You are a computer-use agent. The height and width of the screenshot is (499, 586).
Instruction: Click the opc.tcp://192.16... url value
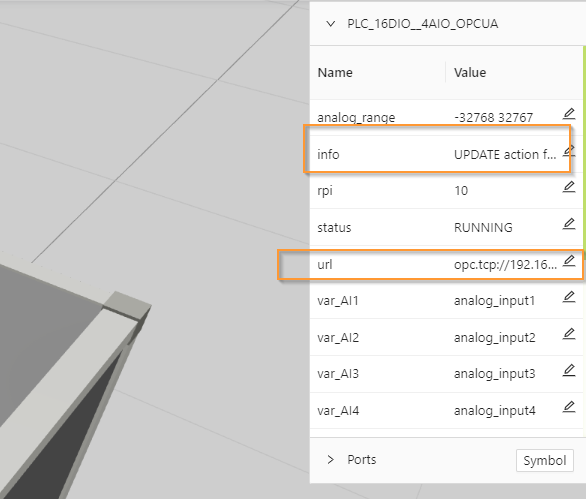click(x=505, y=265)
